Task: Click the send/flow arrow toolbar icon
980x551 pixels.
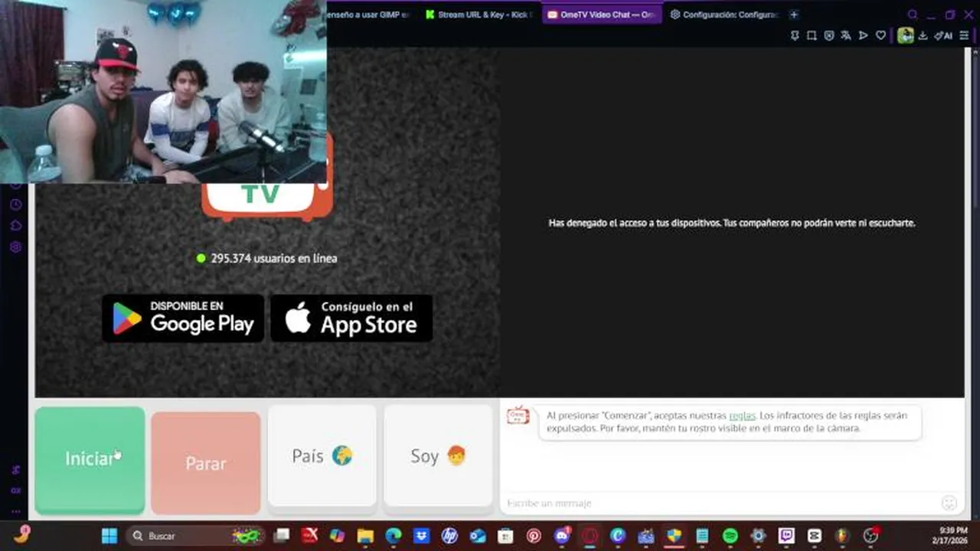Action: tap(864, 35)
